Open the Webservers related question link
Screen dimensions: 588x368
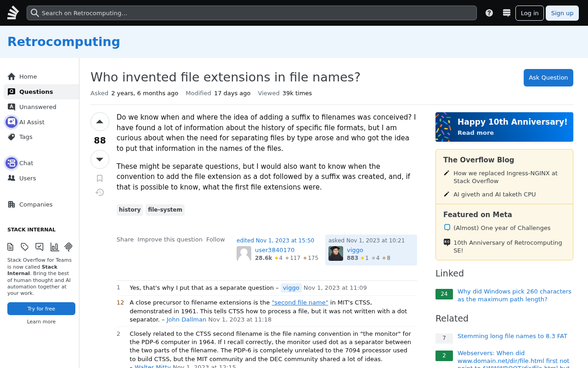click(x=514, y=359)
